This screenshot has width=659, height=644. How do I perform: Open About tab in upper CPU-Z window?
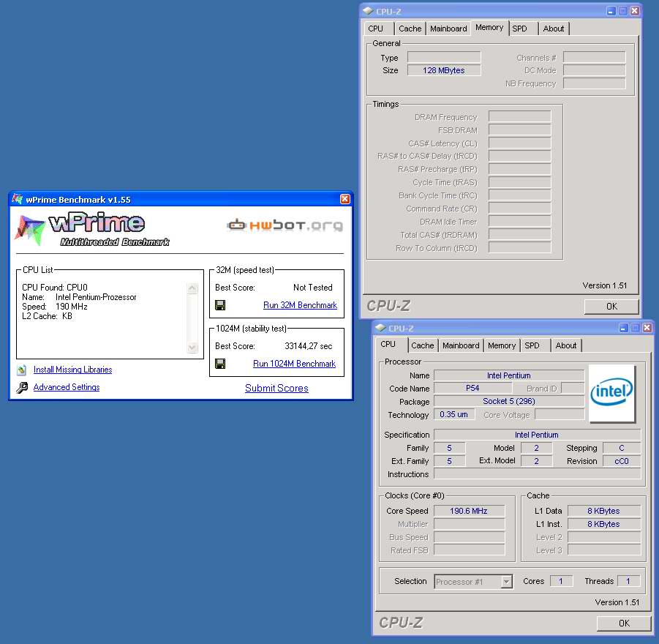click(554, 29)
